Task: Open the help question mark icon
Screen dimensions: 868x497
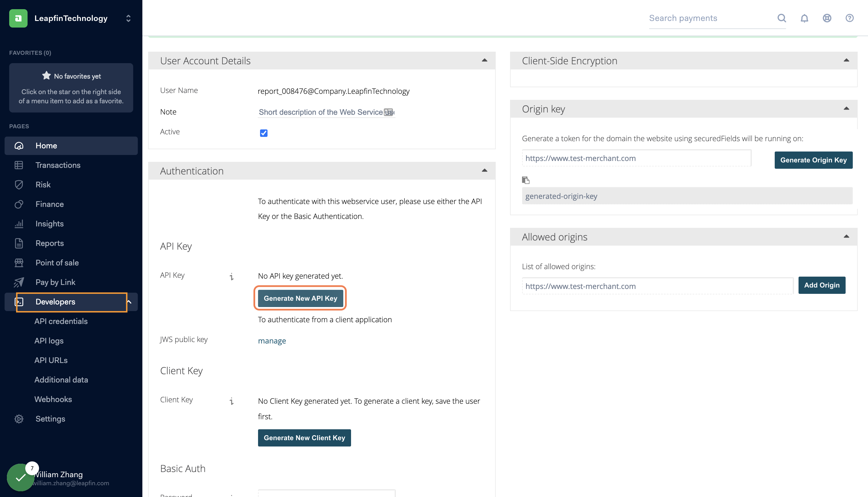Action: click(x=849, y=18)
